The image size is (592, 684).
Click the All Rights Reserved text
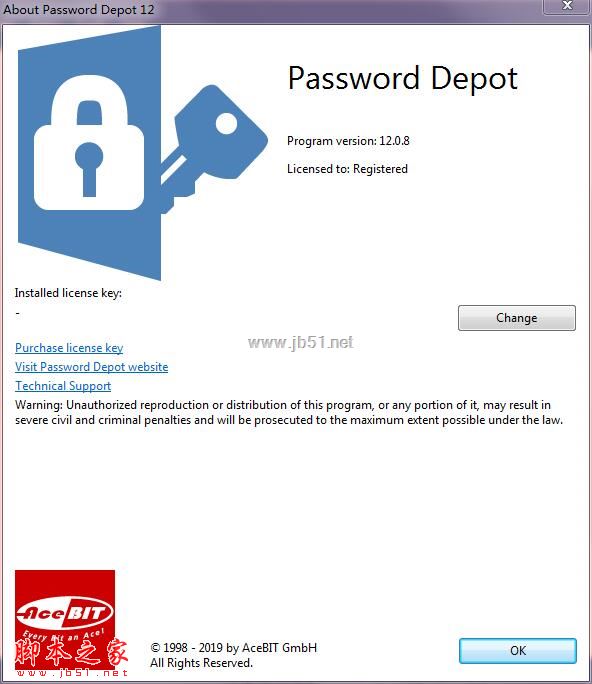(202, 663)
